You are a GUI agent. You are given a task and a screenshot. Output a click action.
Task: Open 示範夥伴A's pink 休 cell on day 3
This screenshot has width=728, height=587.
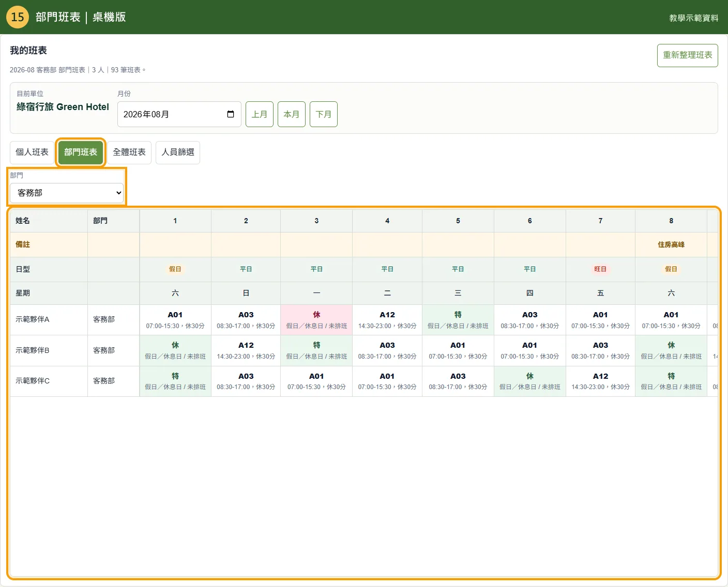316,320
